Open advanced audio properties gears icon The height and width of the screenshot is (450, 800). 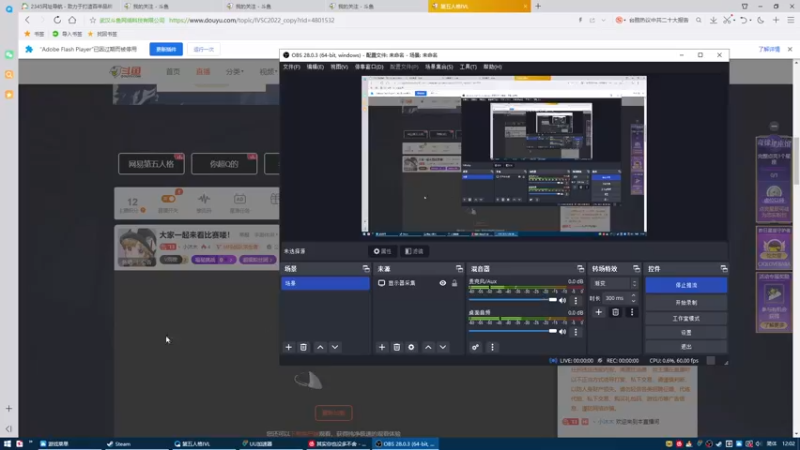click(475, 347)
